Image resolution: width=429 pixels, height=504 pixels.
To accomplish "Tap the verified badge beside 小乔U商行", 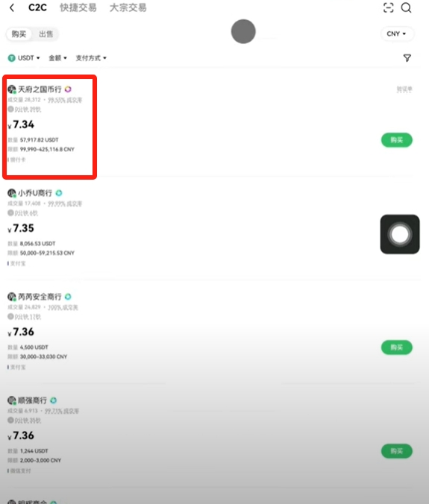I will tap(59, 193).
